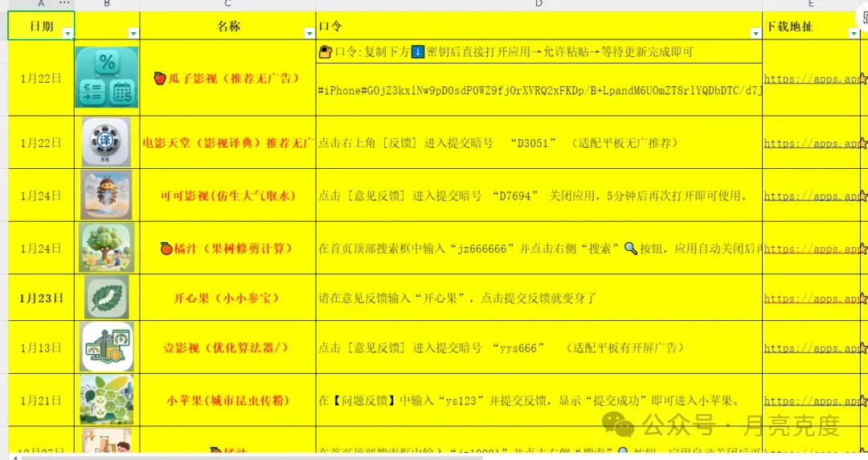
Task: Open the download link for 电影天堂
Action: 812,143
